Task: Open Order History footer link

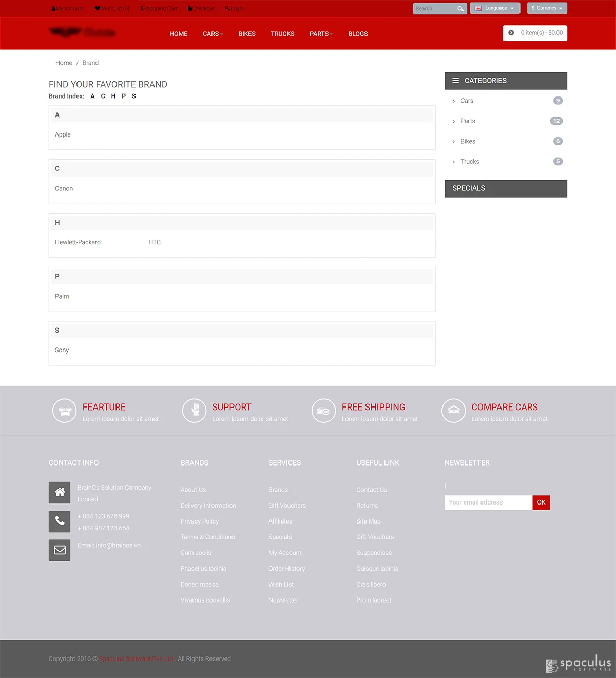Action: coord(286,569)
